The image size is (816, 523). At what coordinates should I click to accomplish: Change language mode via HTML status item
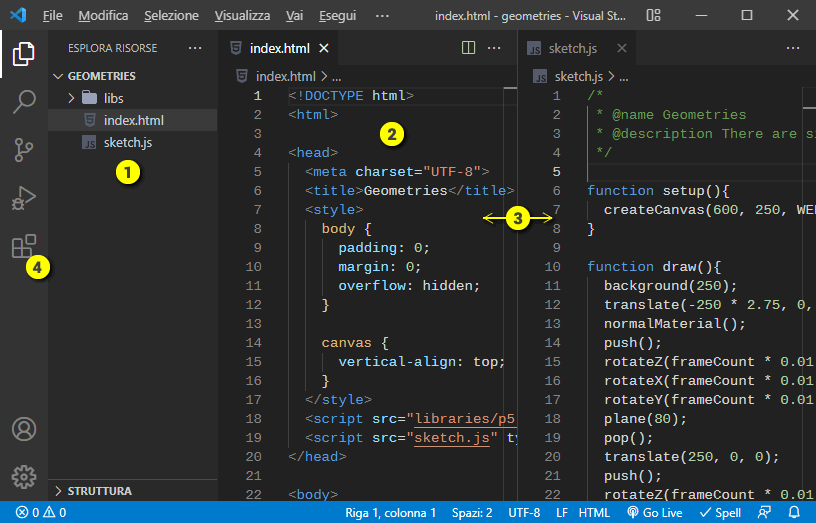tap(594, 513)
